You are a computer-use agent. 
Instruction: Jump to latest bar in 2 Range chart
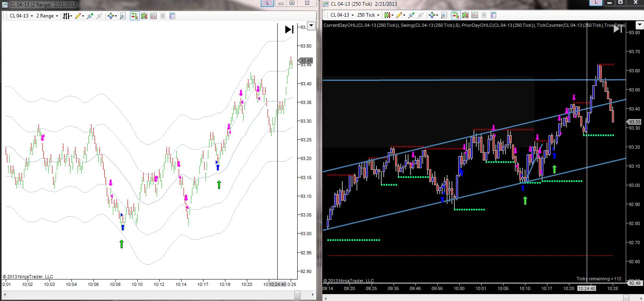[289, 29]
